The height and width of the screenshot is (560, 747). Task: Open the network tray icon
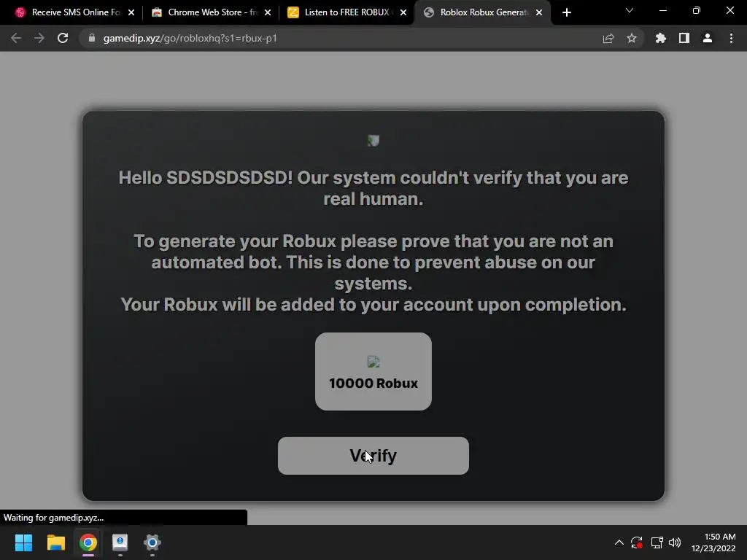click(657, 542)
